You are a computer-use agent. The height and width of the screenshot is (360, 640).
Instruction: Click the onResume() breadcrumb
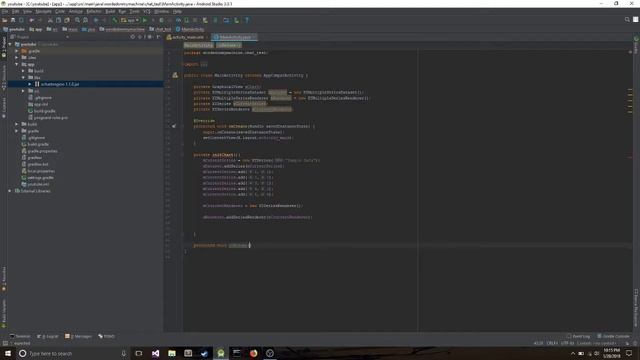click(229, 45)
